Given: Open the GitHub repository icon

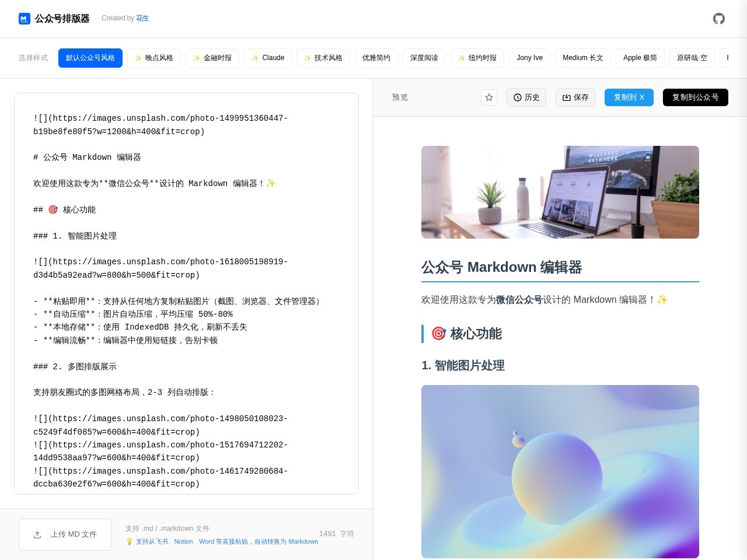Looking at the screenshot, I should click(719, 19).
